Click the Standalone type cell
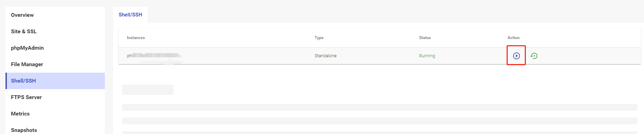Screen dimensions: 644x134 (x=325, y=56)
